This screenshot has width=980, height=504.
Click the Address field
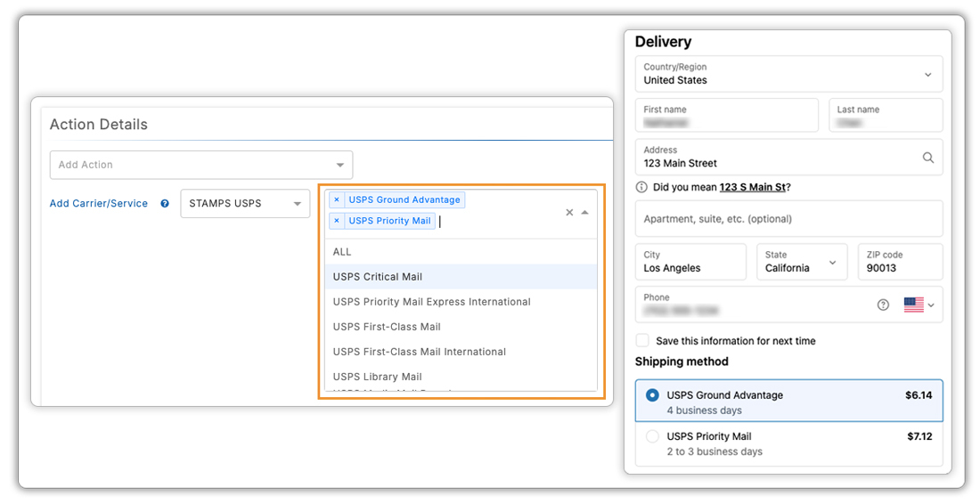788,157
